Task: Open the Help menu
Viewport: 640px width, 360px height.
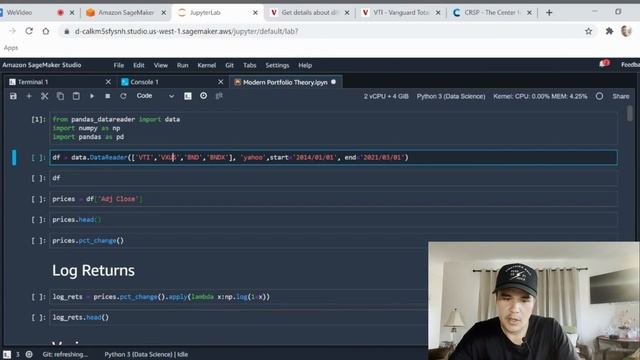Action: pyautogui.click(x=305, y=65)
